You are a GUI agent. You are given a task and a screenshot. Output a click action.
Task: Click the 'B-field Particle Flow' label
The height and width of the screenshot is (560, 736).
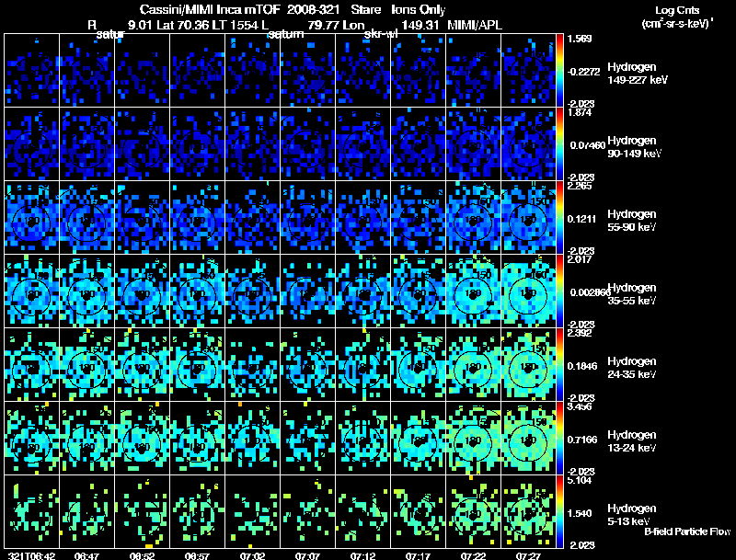pos(687,531)
